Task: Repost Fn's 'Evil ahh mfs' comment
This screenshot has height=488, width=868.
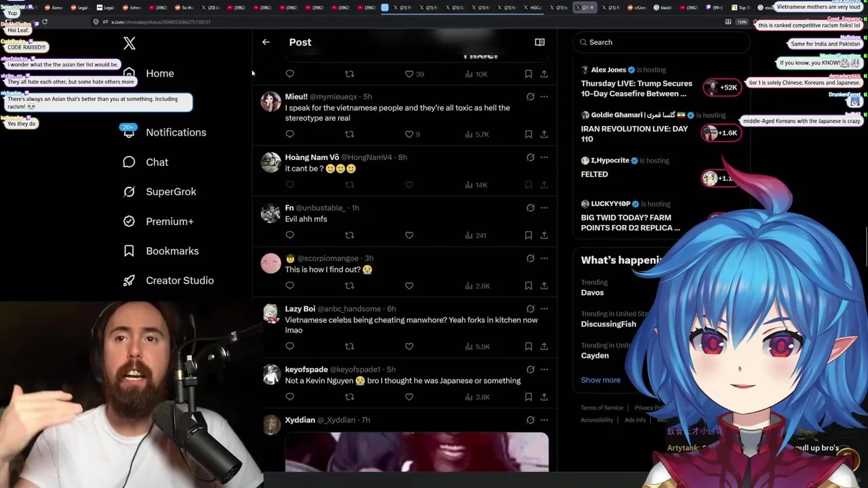Action: pyautogui.click(x=349, y=235)
